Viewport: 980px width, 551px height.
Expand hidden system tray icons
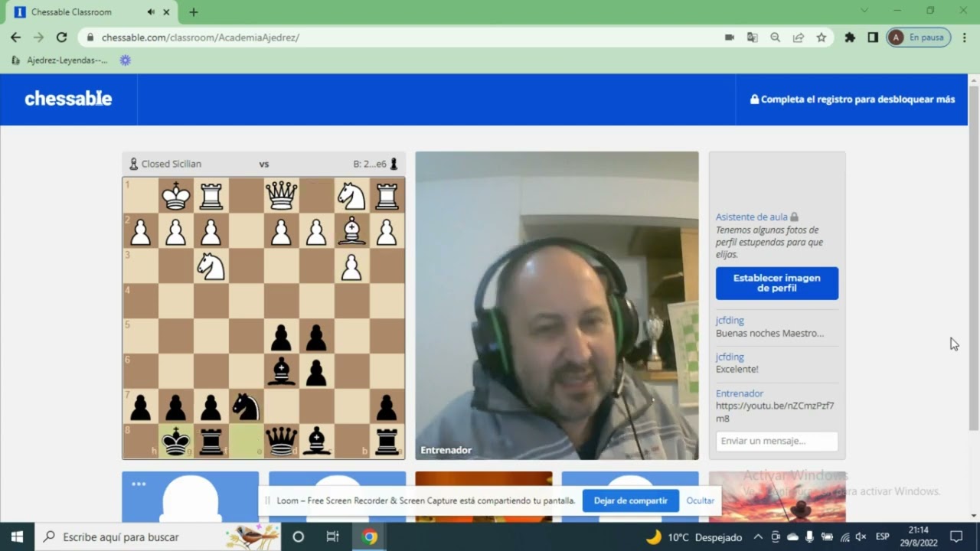coord(758,537)
